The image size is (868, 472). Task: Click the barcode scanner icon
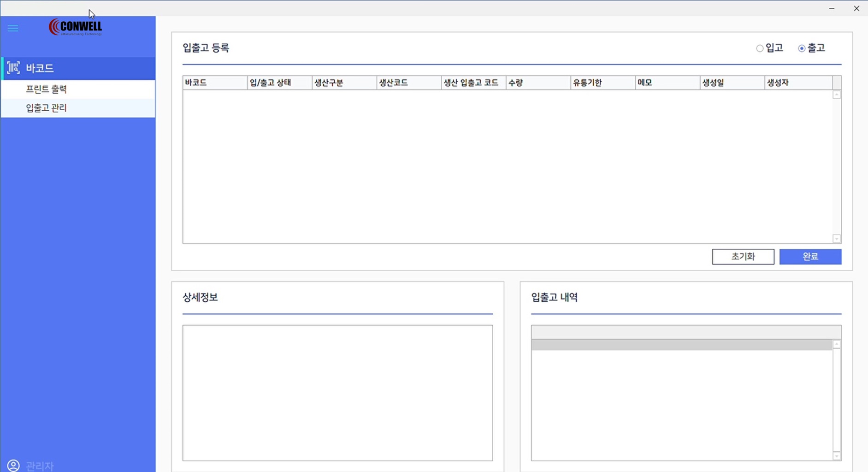[x=13, y=68]
